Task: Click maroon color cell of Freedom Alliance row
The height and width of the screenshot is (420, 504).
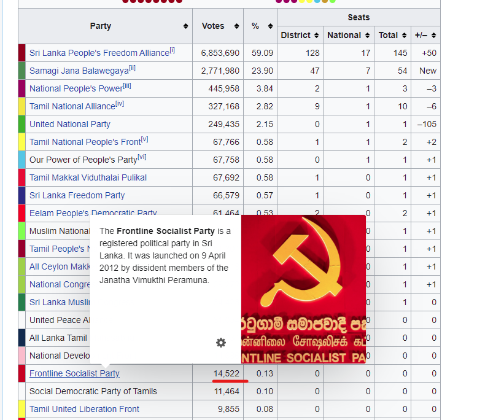Action: [22, 53]
